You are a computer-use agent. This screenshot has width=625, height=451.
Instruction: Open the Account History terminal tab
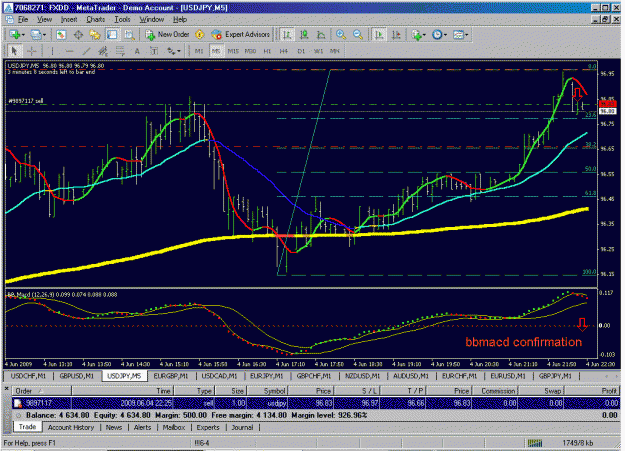(71, 427)
